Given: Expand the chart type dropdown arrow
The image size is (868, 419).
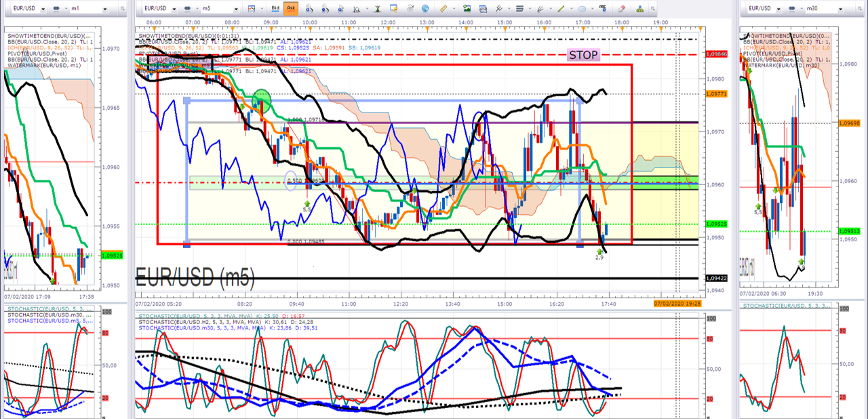Looking at the screenshot, I should pyautogui.click(x=262, y=9).
